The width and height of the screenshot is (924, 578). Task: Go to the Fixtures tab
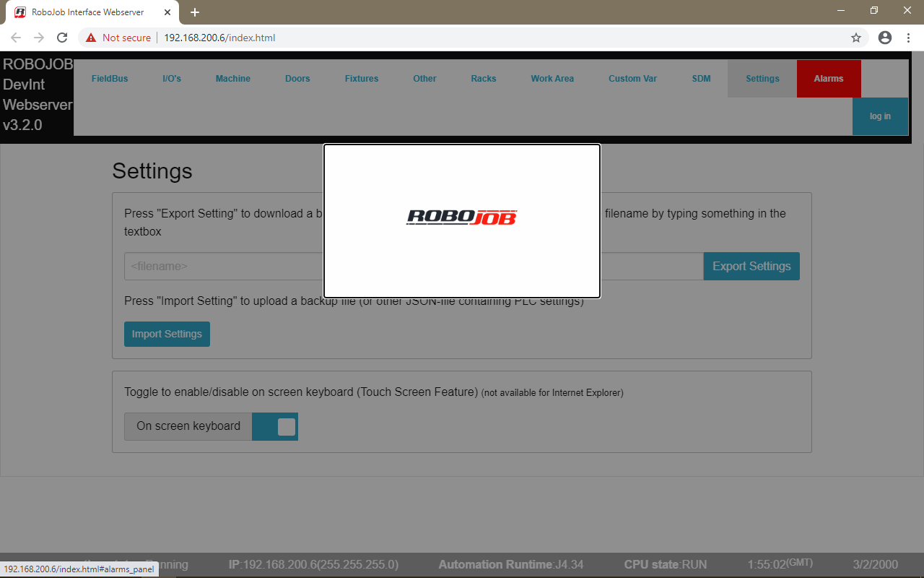click(x=362, y=79)
